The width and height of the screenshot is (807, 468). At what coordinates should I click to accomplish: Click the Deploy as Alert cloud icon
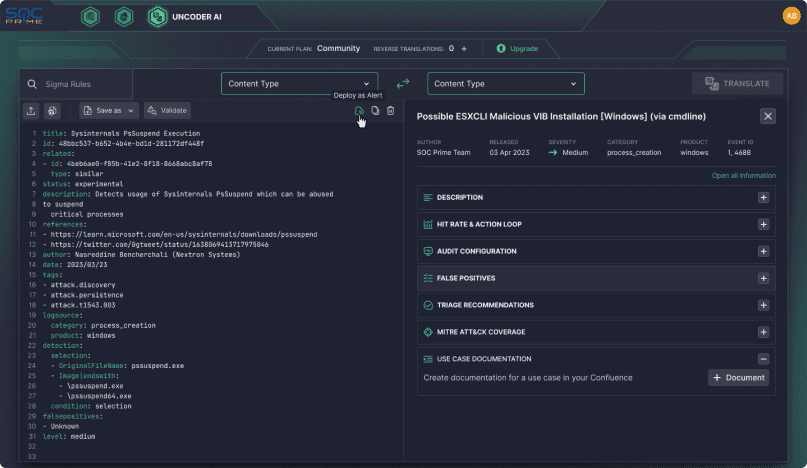[x=359, y=111]
